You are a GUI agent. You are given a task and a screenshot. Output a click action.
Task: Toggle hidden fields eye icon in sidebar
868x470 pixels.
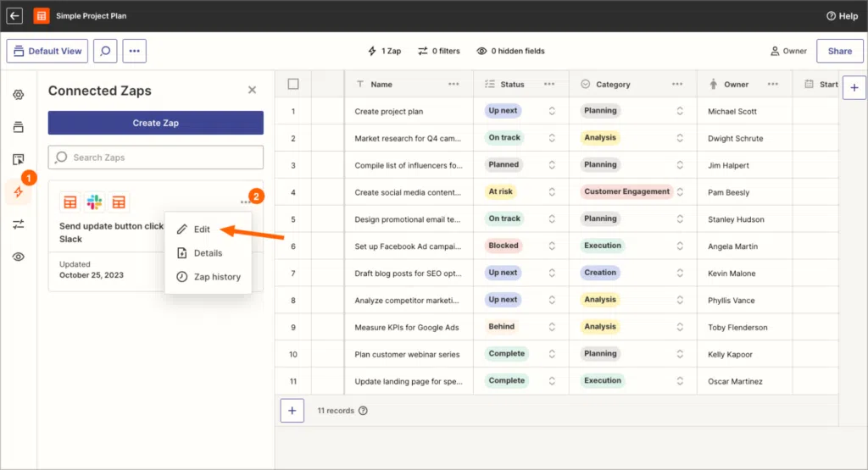[x=19, y=257]
